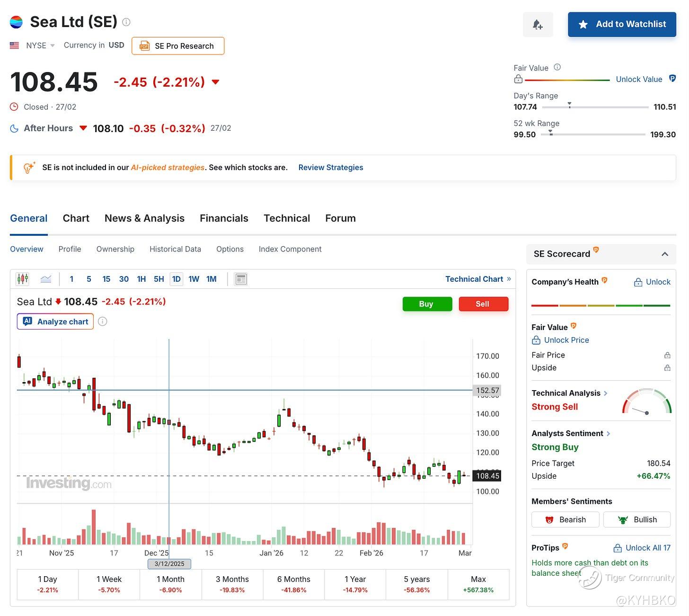The height and width of the screenshot is (616, 689).
Task: Select the Profile sub-tab
Action: click(70, 249)
